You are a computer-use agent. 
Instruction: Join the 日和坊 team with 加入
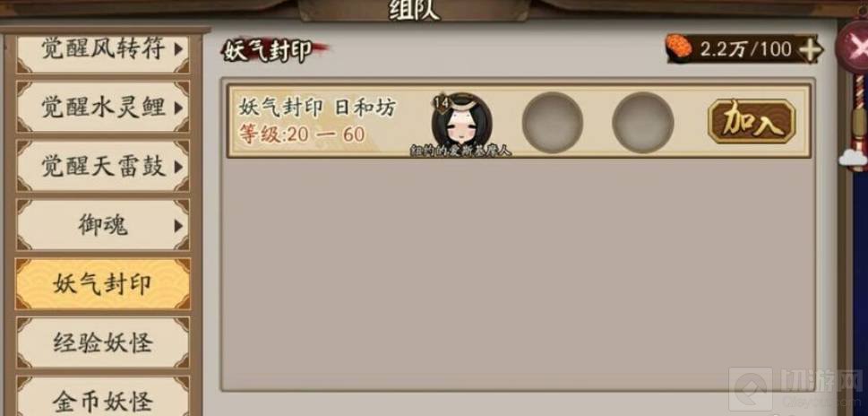click(752, 121)
